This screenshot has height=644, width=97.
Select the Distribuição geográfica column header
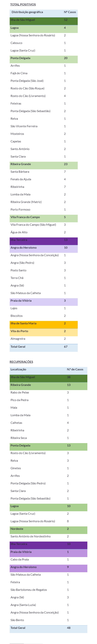[27, 12]
